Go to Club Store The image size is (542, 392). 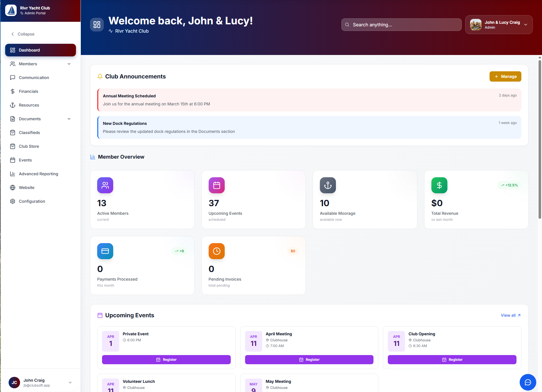40,146
